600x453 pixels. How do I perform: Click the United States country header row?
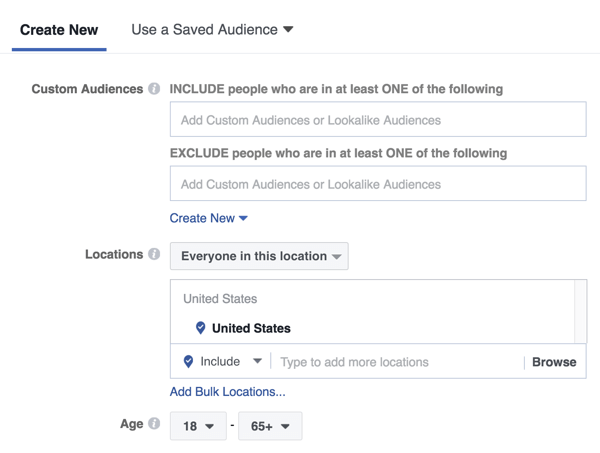coord(220,298)
